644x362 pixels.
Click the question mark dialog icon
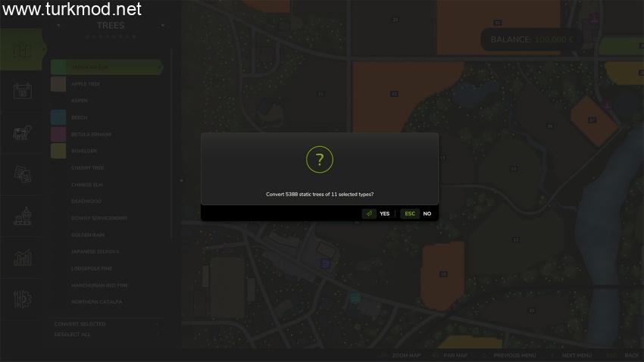(320, 159)
